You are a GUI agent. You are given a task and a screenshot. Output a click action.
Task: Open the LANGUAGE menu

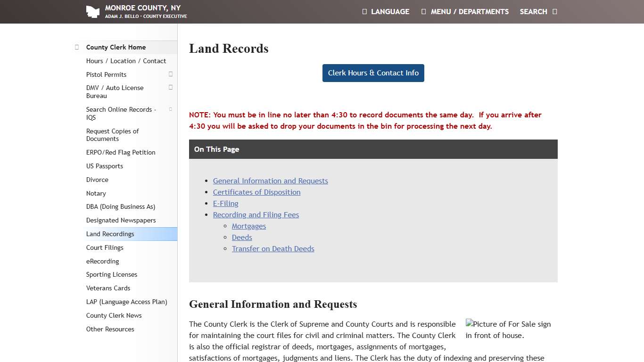tap(390, 11)
